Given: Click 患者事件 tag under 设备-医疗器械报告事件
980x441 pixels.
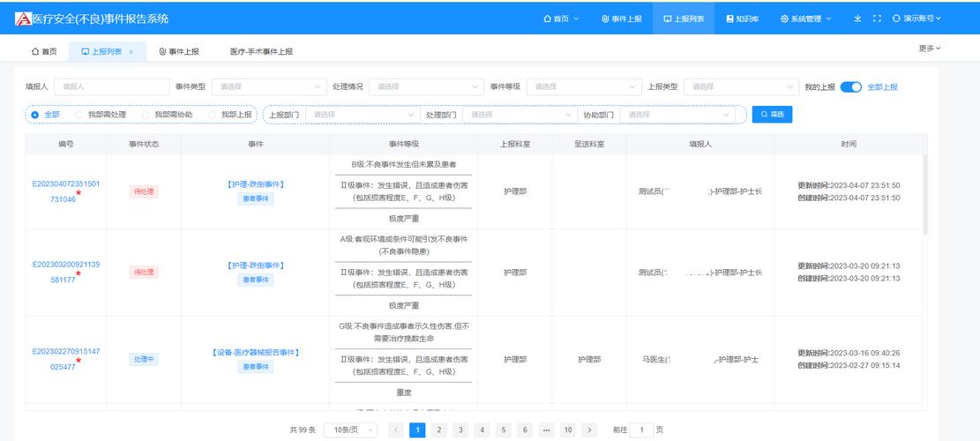Looking at the screenshot, I should point(256,367).
